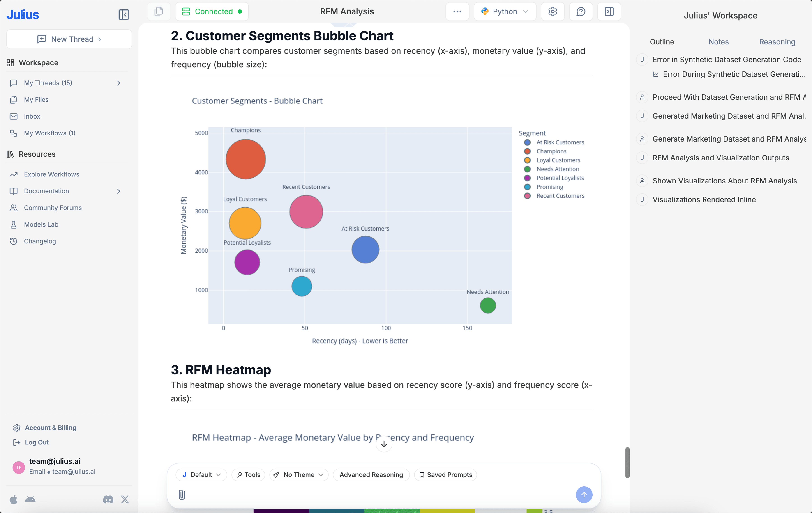Viewport: 812px width, 513px height.
Task: Open Julius on X via the X icon
Action: point(125,499)
